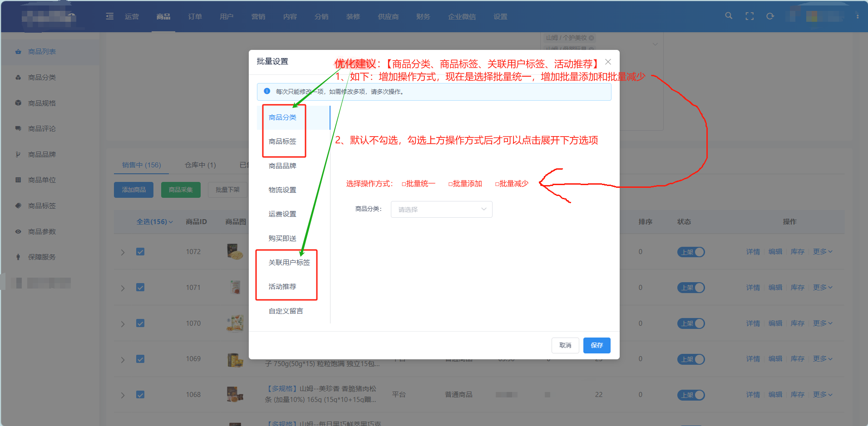Image resolution: width=868 pixels, height=426 pixels.
Task: Click the 商品参数 sidebar icon
Action: click(18, 231)
